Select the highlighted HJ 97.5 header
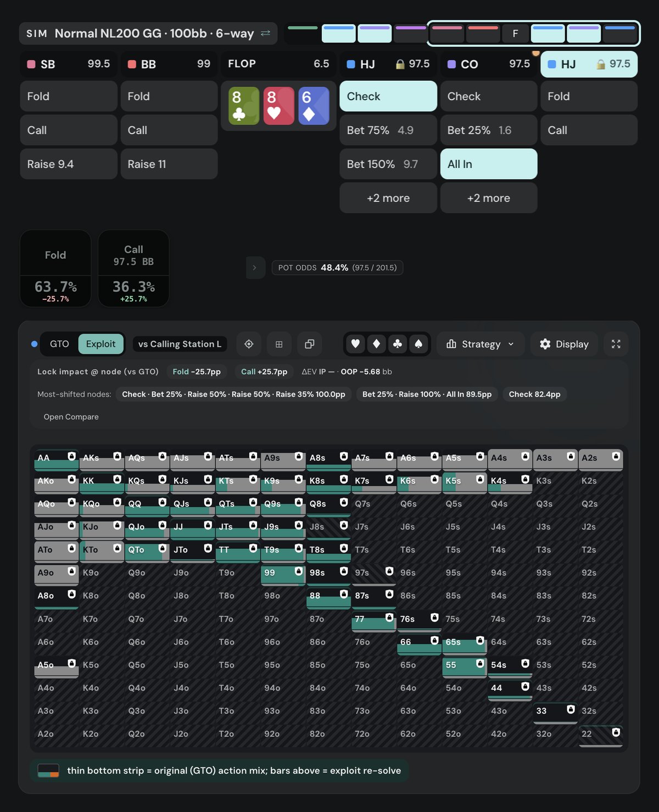 tap(589, 64)
